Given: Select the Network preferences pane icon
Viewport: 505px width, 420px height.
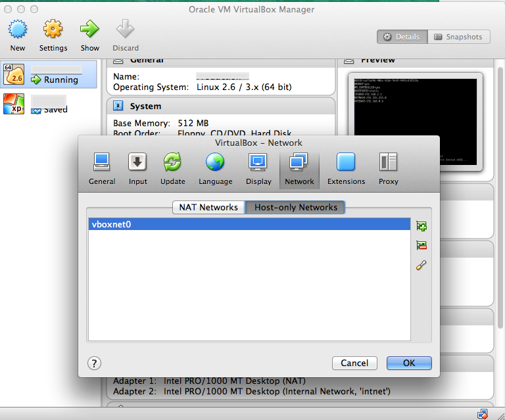Looking at the screenshot, I should click(299, 170).
